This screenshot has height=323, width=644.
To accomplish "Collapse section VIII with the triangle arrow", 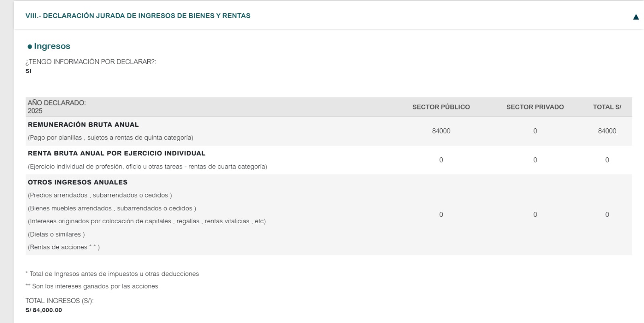I will tap(636, 17).
